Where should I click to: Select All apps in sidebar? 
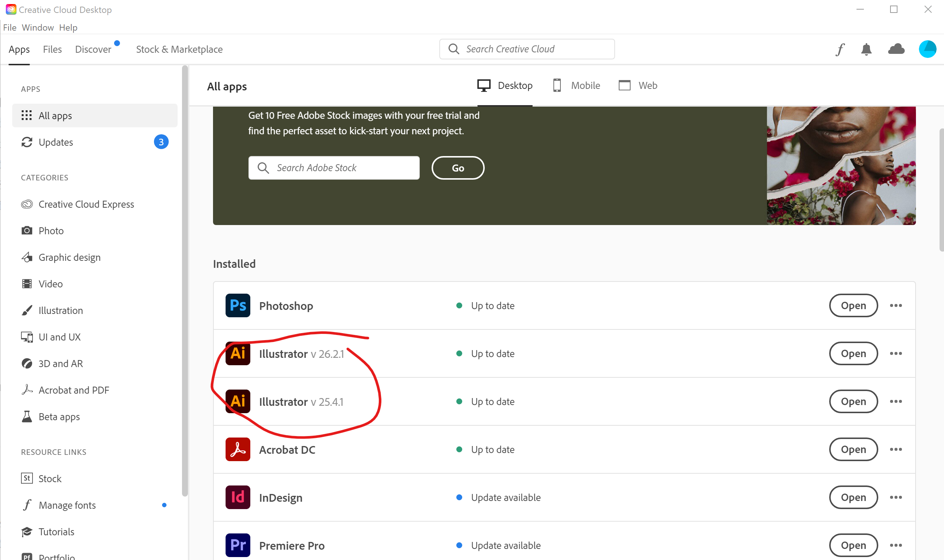[x=95, y=115]
